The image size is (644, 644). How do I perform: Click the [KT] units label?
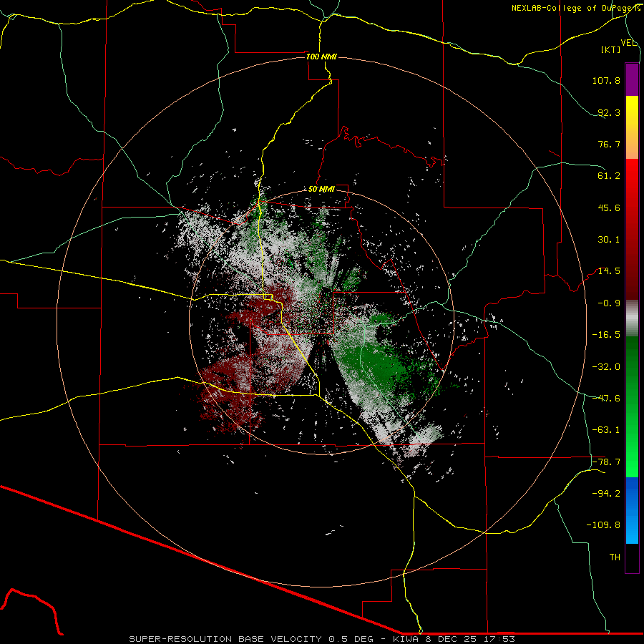pos(611,49)
